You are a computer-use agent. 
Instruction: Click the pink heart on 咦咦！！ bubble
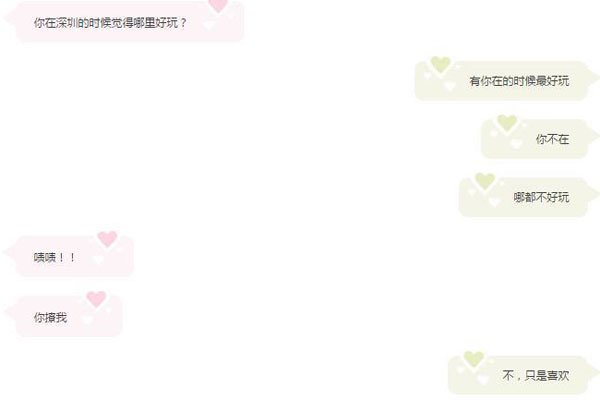coord(107,239)
